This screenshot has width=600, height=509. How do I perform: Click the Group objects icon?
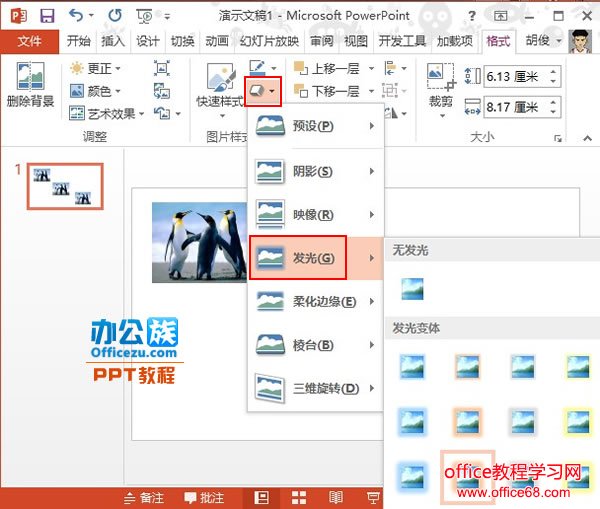click(390, 91)
